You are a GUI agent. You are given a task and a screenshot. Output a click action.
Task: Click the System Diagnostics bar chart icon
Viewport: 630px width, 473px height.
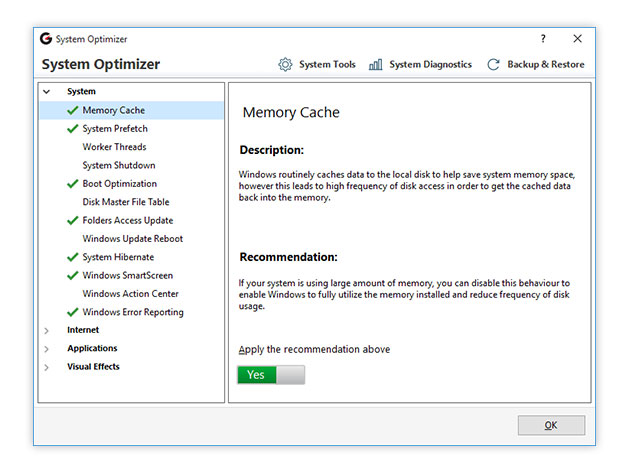[x=375, y=64]
